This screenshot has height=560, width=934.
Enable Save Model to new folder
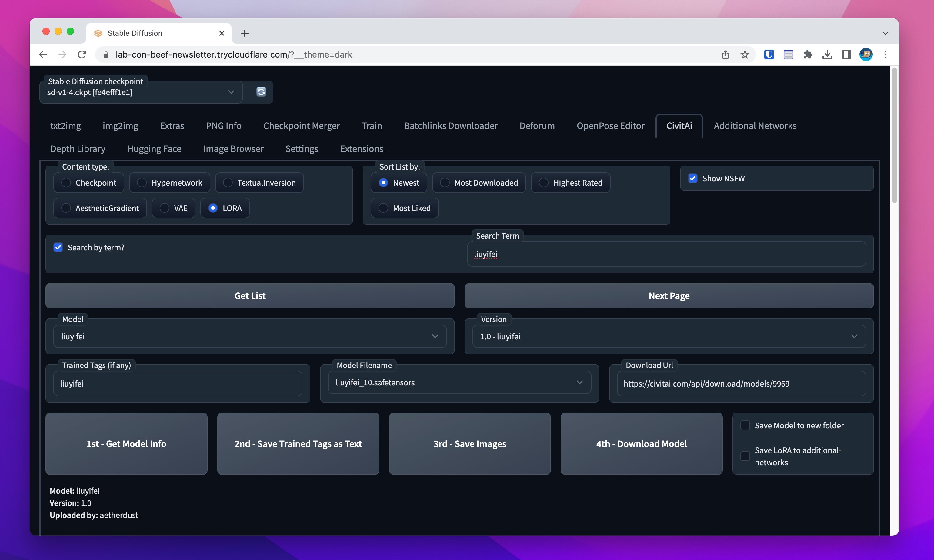(745, 425)
